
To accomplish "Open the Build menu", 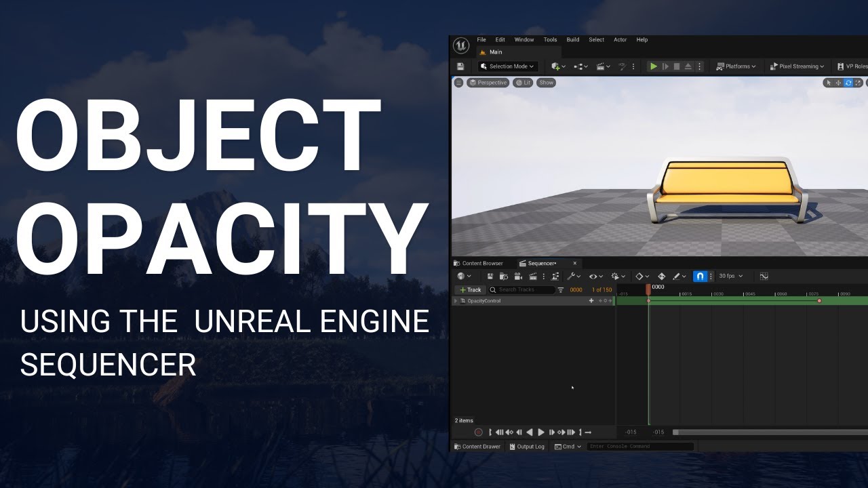I will click(x=573, y=40).
